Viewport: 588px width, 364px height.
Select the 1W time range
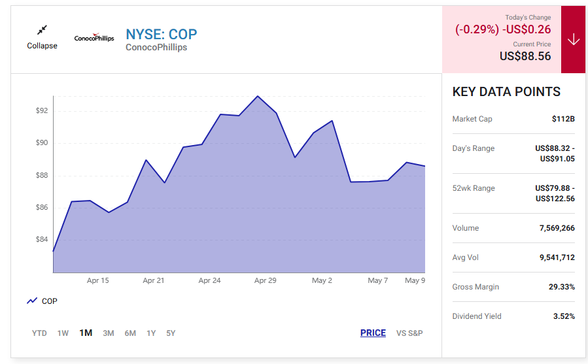pyautogui.click(x=63, y=333)
